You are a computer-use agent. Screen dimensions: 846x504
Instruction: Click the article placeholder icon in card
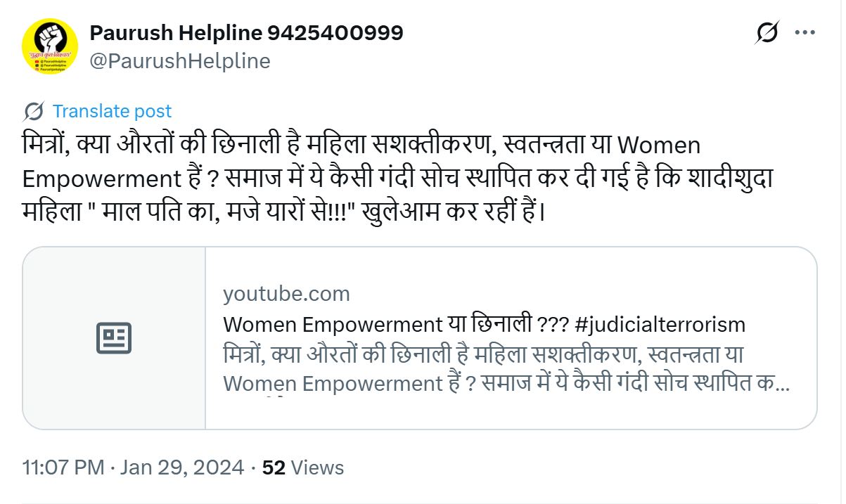pyautogui.click(x=114, y=338)
